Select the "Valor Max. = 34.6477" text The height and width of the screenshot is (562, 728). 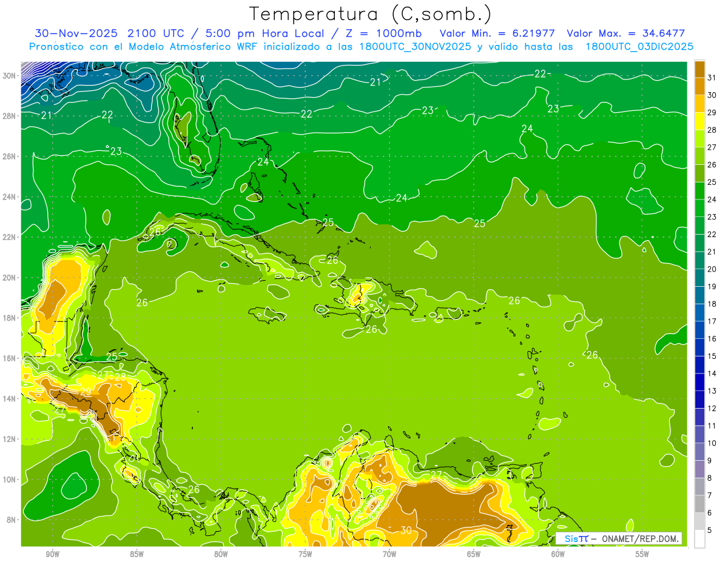click(x=625, y=33)
